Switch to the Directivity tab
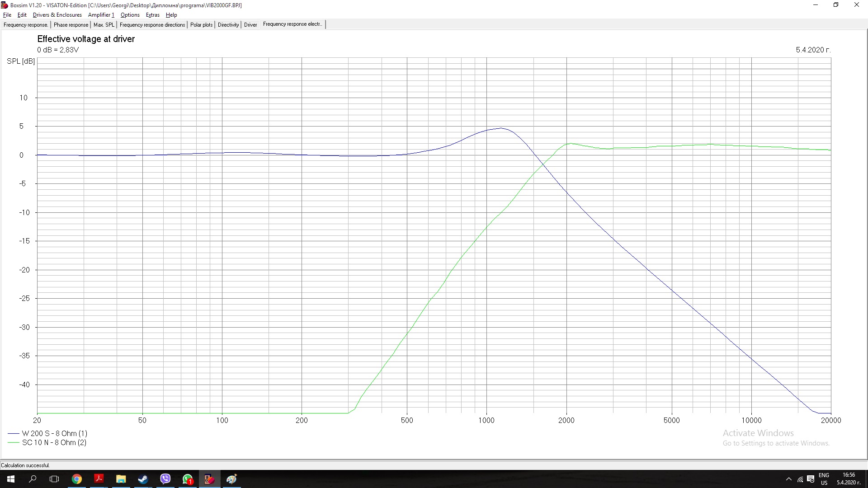This screenshot has height=488, width=868. (228, 25)
